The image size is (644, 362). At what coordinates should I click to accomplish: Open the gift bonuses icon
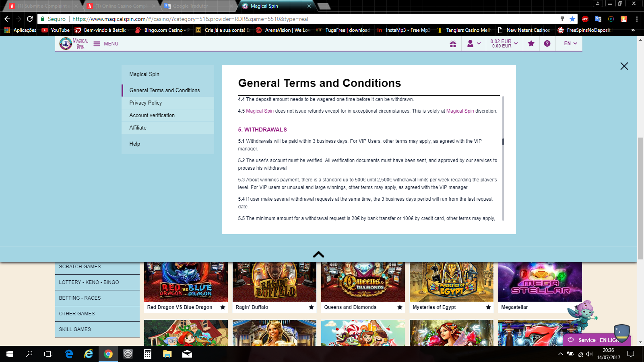point(453,43)
